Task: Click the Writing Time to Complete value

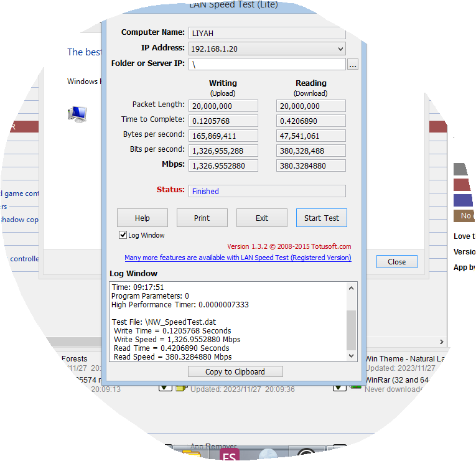Action: (x=223, y=121)
